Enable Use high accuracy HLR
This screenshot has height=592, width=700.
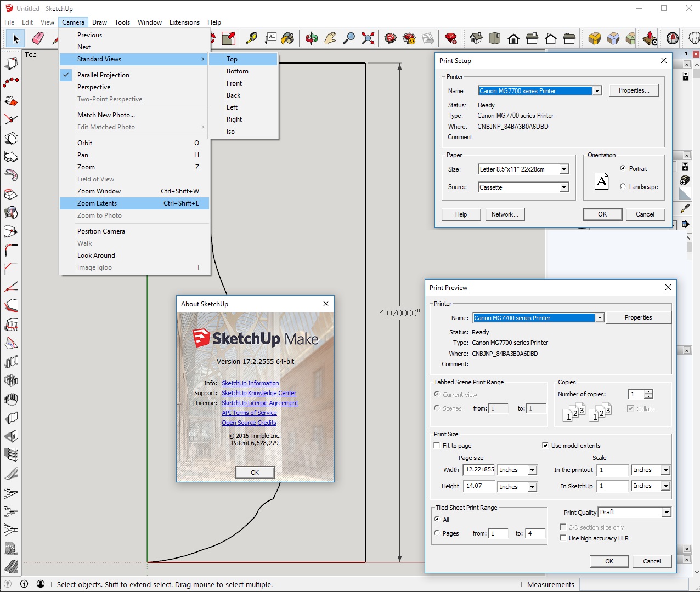[563, 538]
